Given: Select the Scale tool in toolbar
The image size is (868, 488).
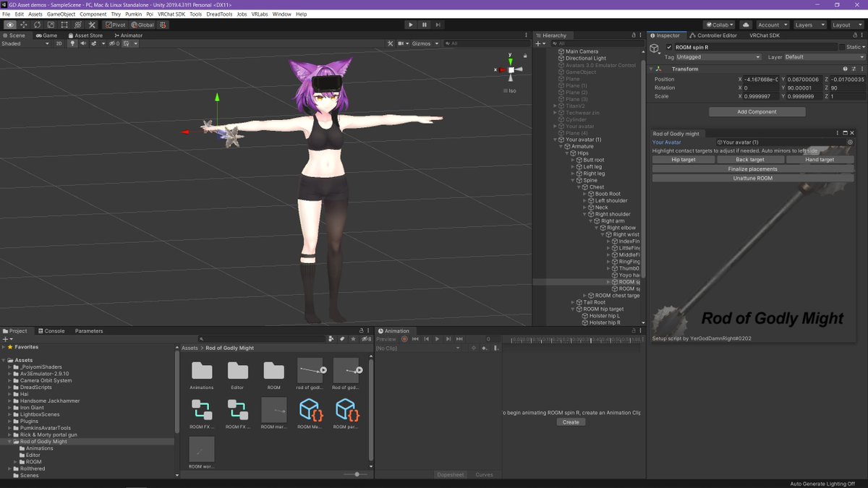Looking at the screenshot, I should [x=51, y=25].
